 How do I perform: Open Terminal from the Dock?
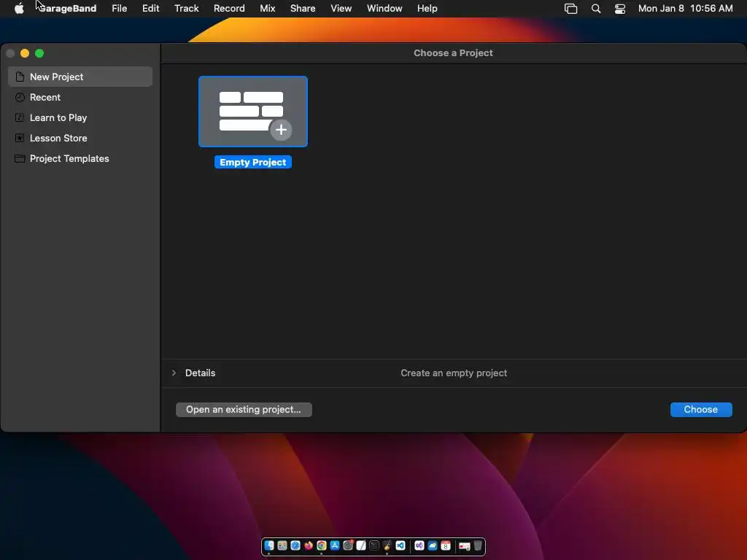point(374,545)
